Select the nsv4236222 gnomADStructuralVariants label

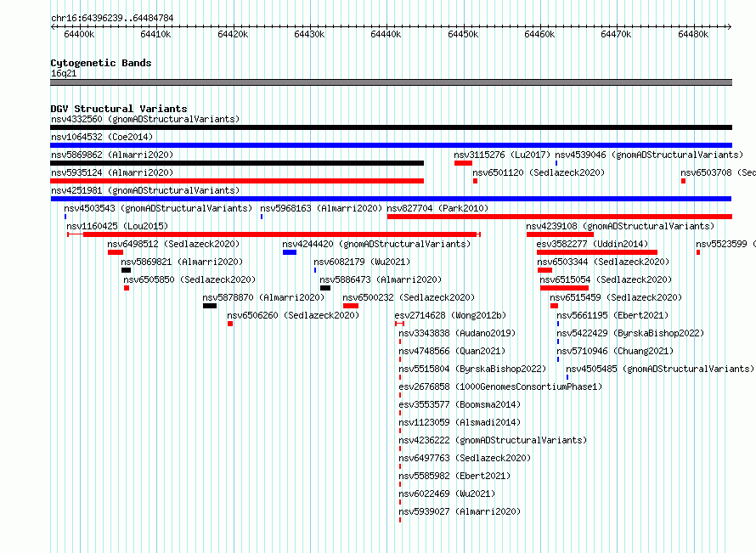click(x=493, y=440)
